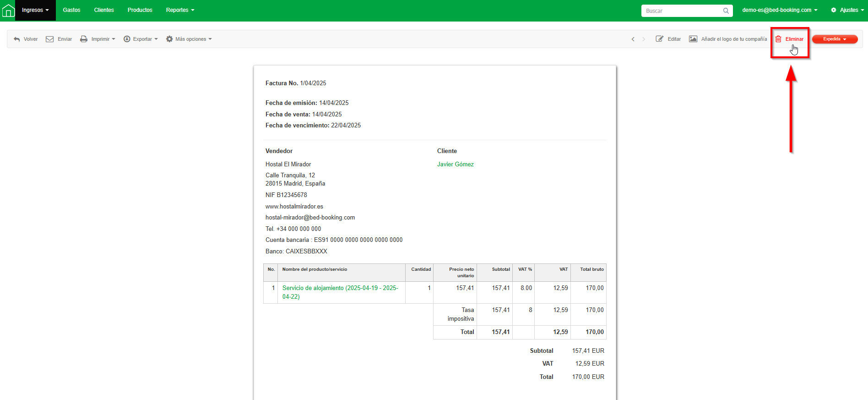Click the due date 22/04/2025
The width and height of the screenshot is (868, 400).
click(x=346, y=126)
